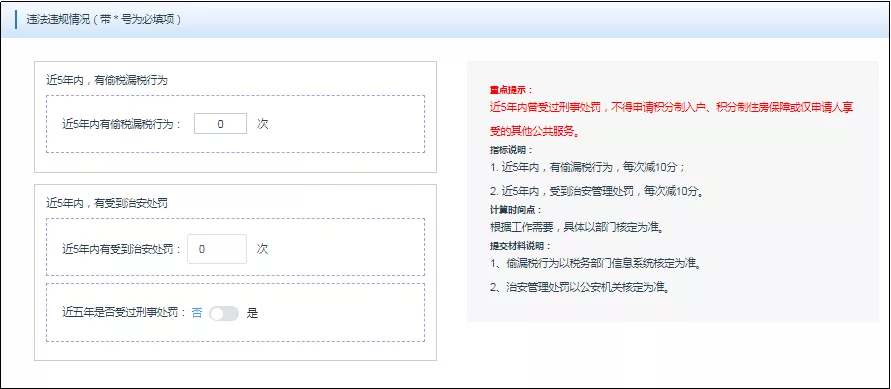Select the 否 option label
891x389 pixels.
197,313
